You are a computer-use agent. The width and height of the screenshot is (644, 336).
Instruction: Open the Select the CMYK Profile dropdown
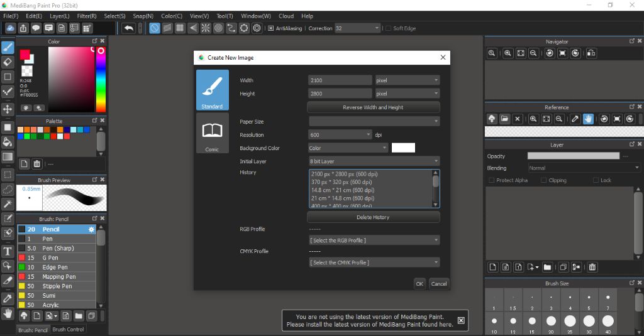pyautogui.click(x=374, y=263)
